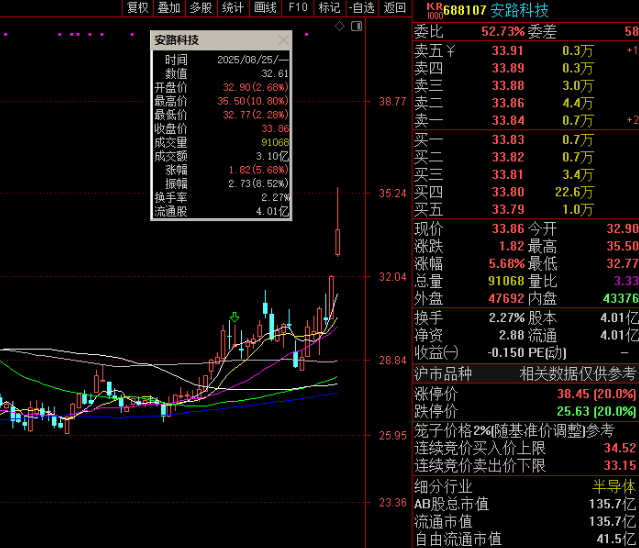The width and height of the screenshot is (639, 548).
Task: Open the 安路科技 stock name header
Action: click(x=519, y=11)
